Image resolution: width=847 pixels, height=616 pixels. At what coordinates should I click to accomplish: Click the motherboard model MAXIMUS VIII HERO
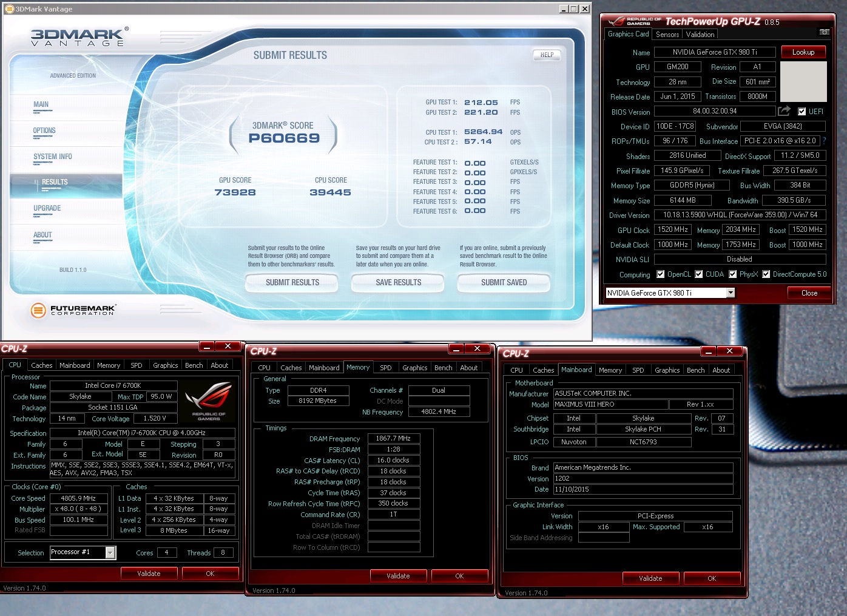(x=610, y=404)
